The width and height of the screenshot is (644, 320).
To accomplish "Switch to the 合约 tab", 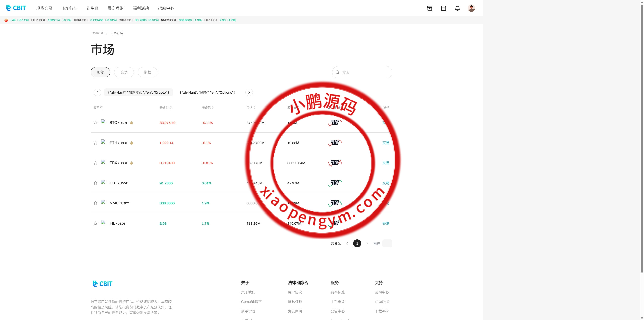I will [124, 72].
